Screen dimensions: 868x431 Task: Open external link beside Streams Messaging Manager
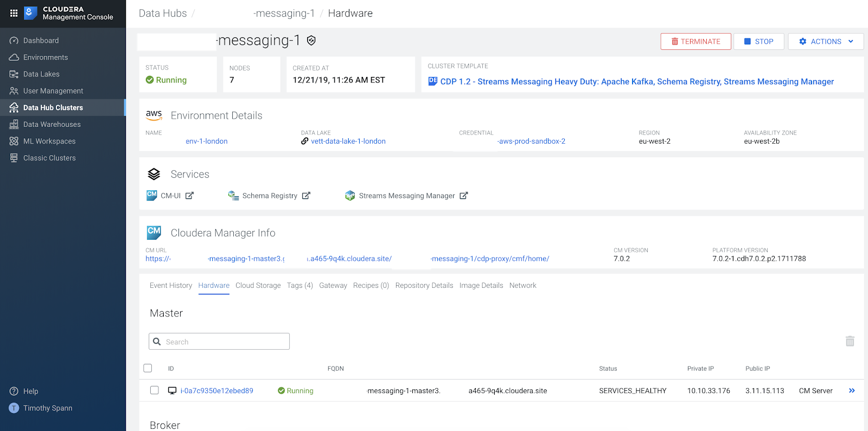tap(464, 196)
